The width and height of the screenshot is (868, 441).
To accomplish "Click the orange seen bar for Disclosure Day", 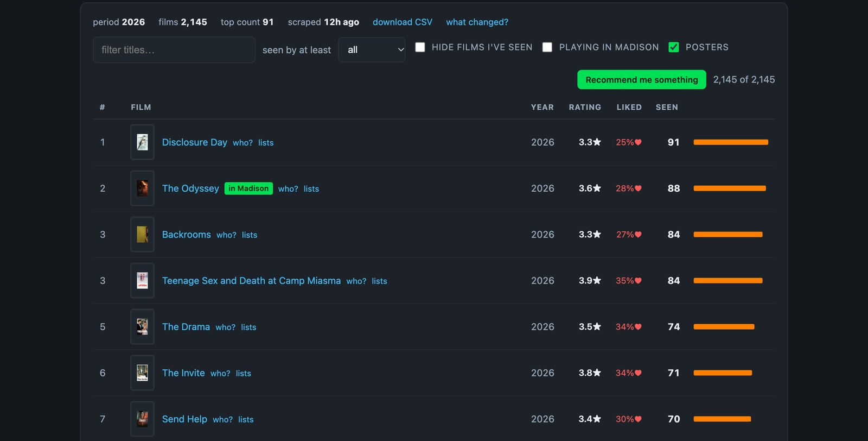I will coord(731,142).
